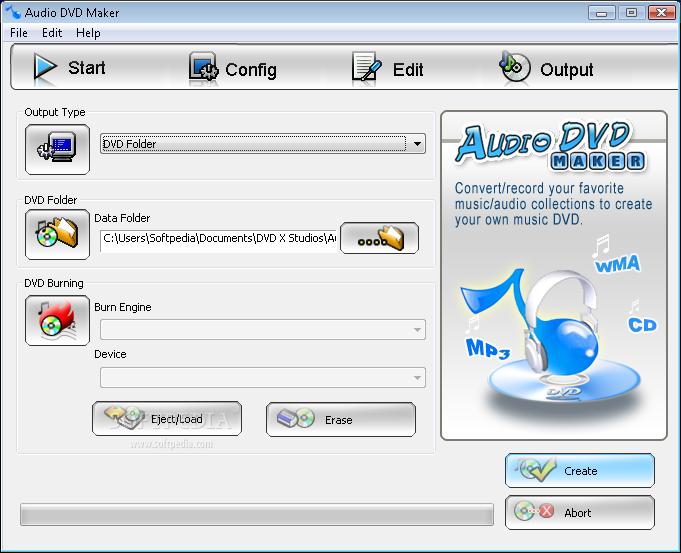
Task: Minimize the Audio DVD Maker window
Action: (602, 13)
